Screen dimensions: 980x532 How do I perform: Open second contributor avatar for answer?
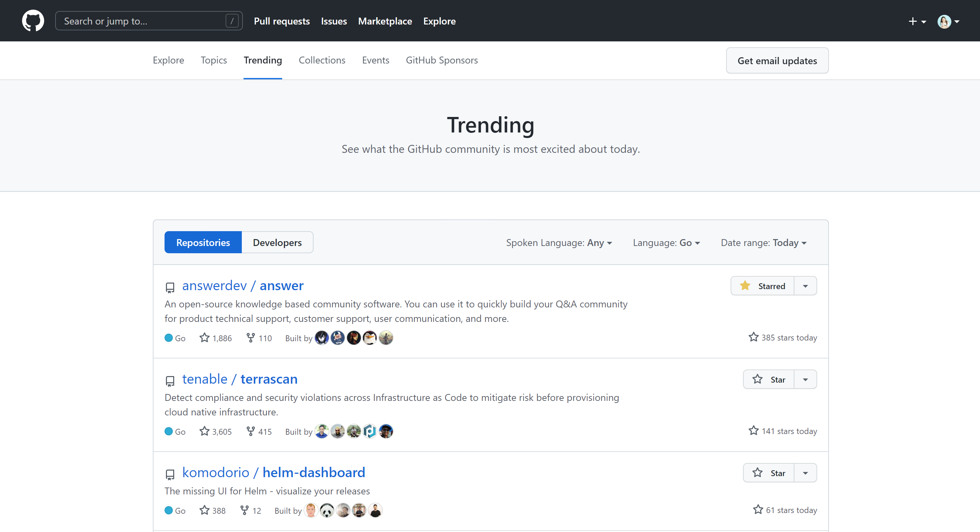338,338
